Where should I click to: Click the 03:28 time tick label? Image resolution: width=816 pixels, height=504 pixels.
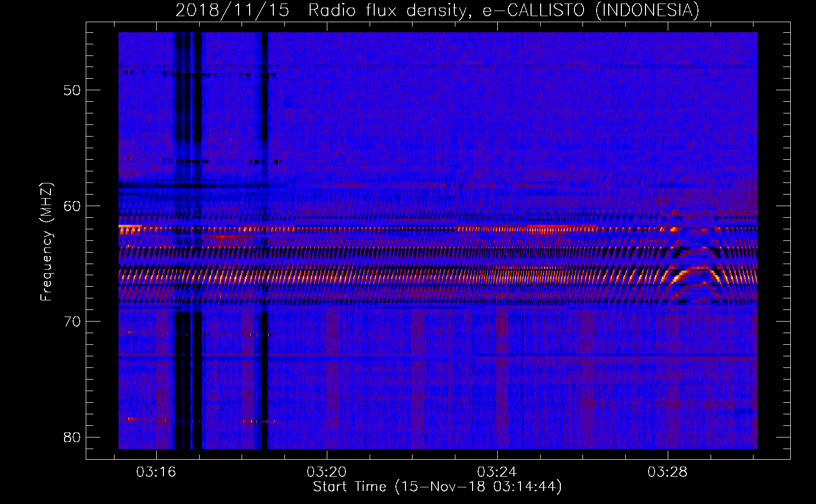pyautogui.click(x=668, y=472)
